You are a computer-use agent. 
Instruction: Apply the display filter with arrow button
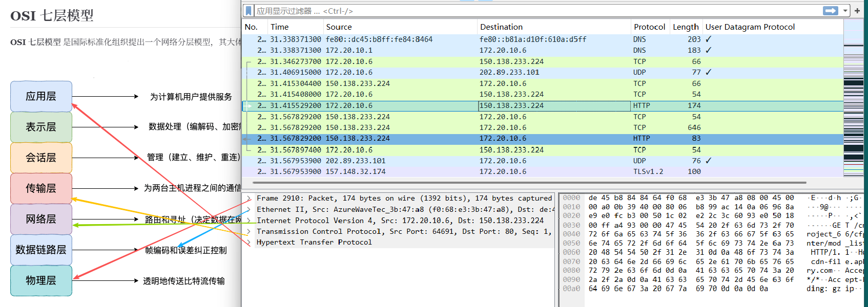click(x=831, y=11)
